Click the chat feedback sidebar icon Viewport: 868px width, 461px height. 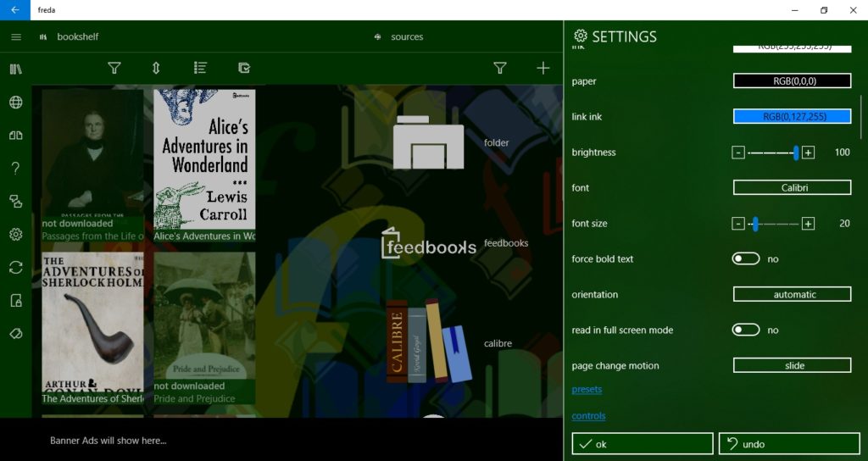coord(16,202)
